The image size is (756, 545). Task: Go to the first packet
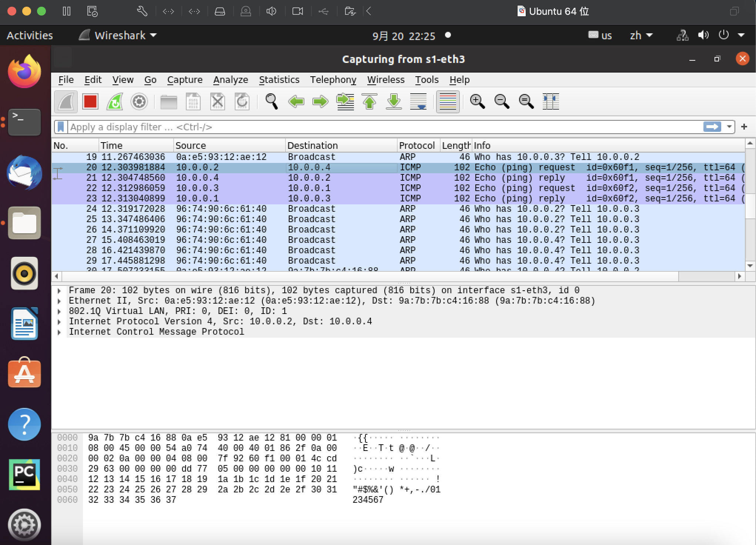pos(369,101)
